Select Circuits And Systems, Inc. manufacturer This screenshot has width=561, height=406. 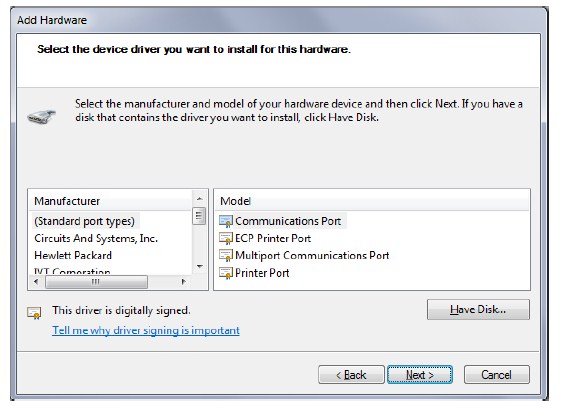click(96, 239)
